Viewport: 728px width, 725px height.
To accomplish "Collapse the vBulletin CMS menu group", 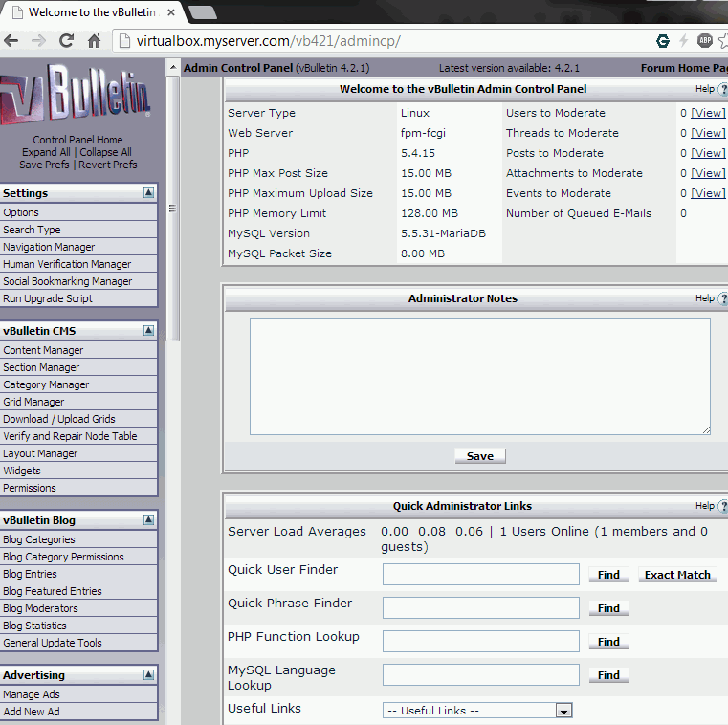I will click(148, 331).
